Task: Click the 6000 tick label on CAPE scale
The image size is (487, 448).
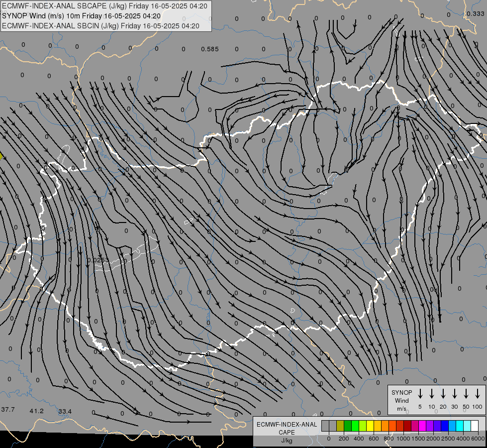Action: coord(478,439)
